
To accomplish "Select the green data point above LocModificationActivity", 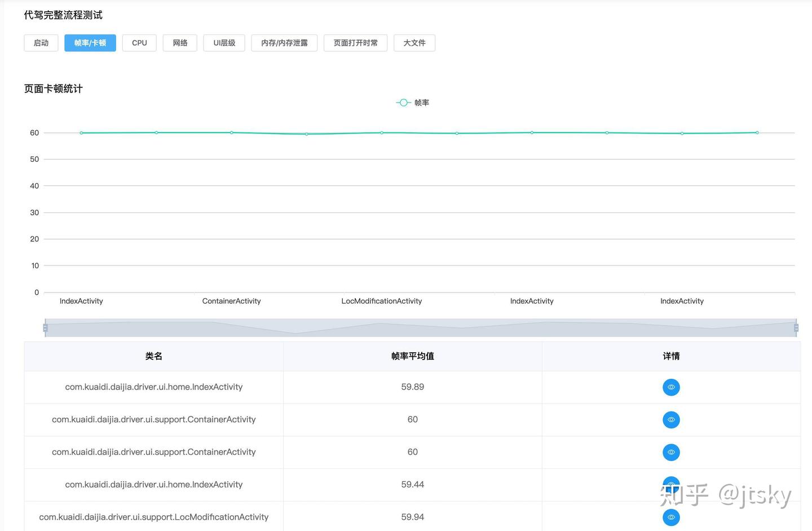I will [381, 132].
